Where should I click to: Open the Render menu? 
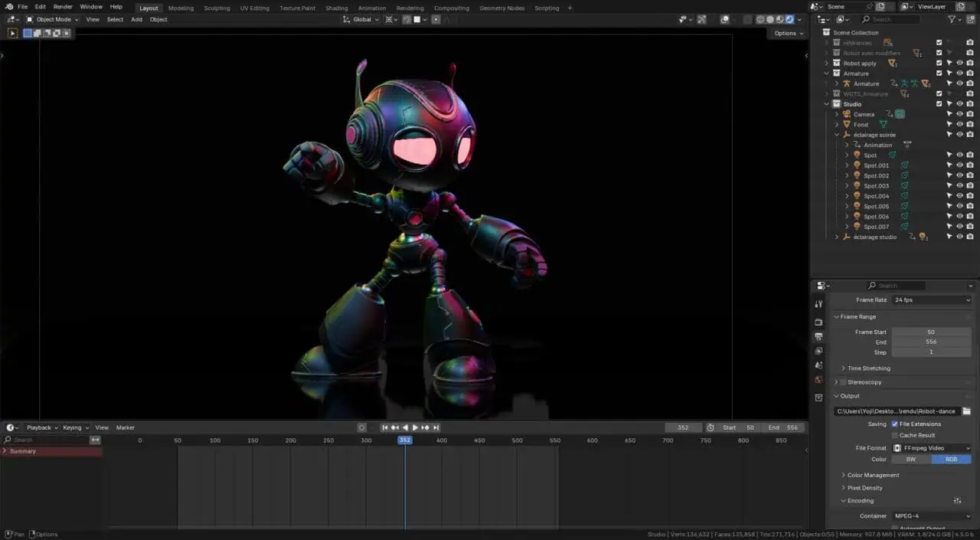[x=63, y=7]
